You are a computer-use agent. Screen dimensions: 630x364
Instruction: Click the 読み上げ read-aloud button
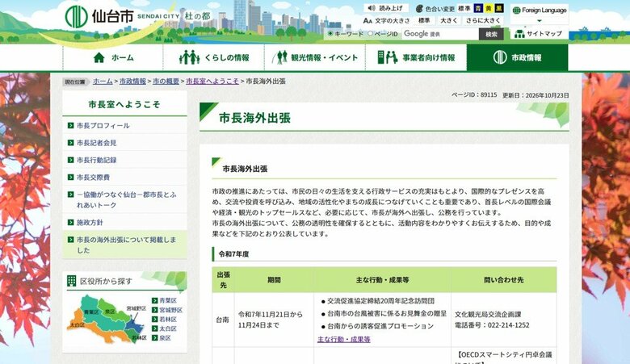click(x=386, y=8)
